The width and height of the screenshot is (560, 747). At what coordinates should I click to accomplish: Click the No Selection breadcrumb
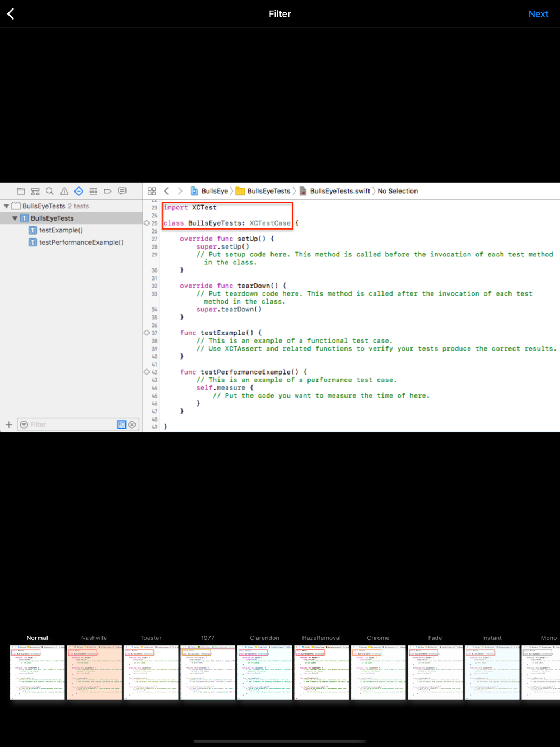coord(398,191)
